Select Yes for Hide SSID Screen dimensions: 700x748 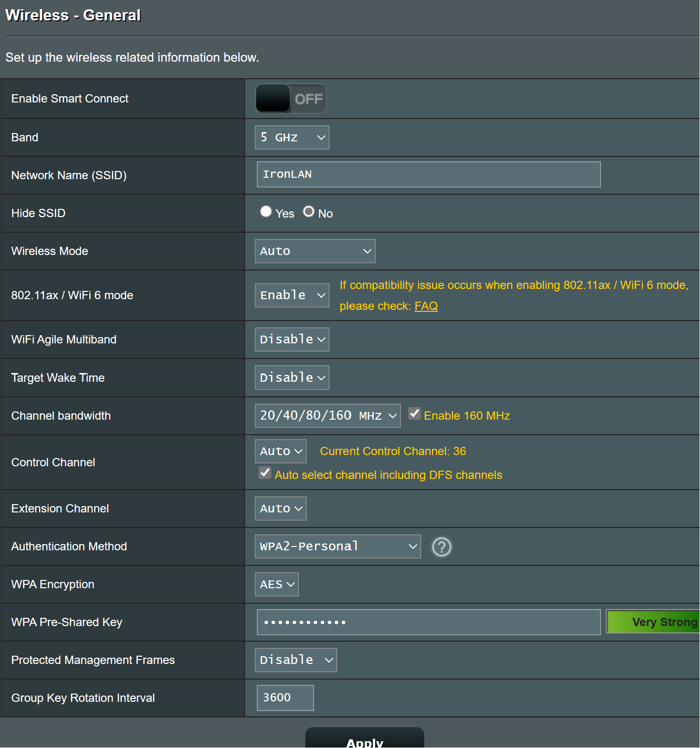[266, 212]
